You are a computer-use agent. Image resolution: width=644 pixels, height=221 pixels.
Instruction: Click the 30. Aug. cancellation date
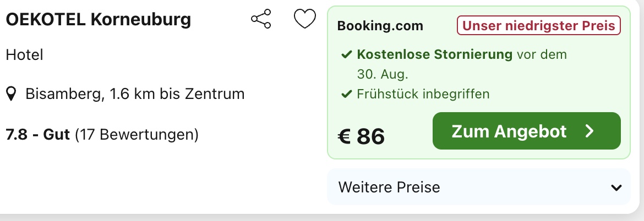click(x=383, y=74)
